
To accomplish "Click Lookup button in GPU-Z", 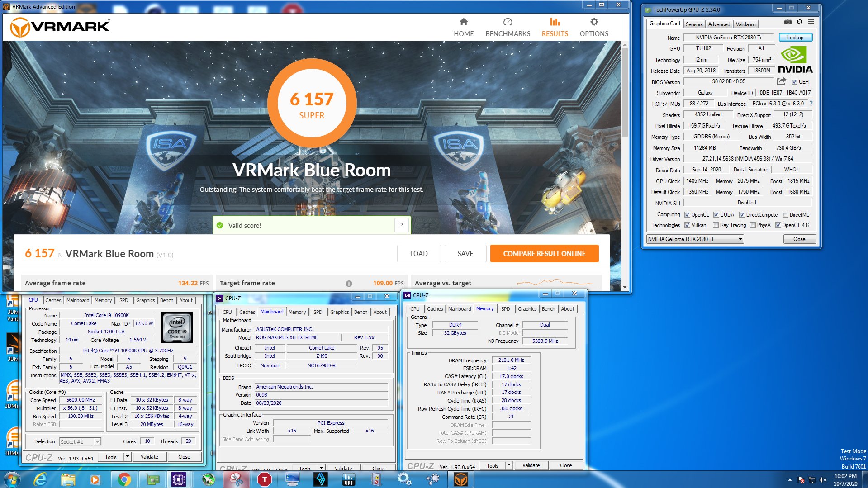I will pyautogui.click(x=795, y=38).
